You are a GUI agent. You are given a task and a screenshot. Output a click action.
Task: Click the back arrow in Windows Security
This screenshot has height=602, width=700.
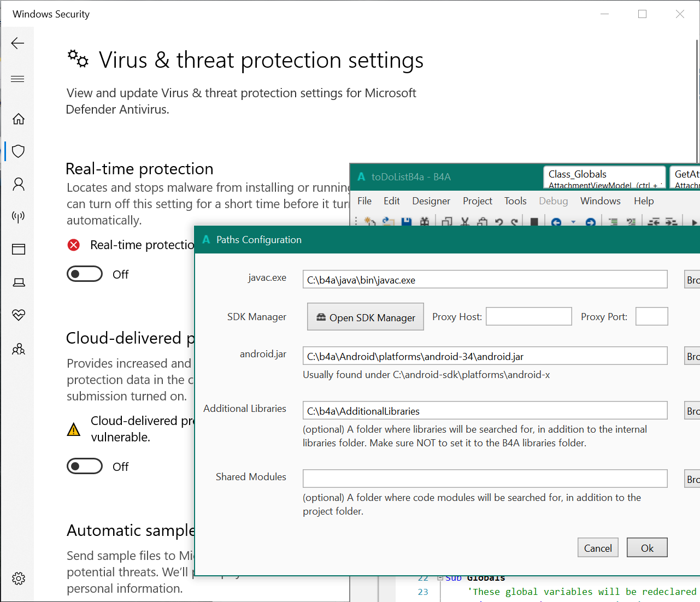click(17, 43)
